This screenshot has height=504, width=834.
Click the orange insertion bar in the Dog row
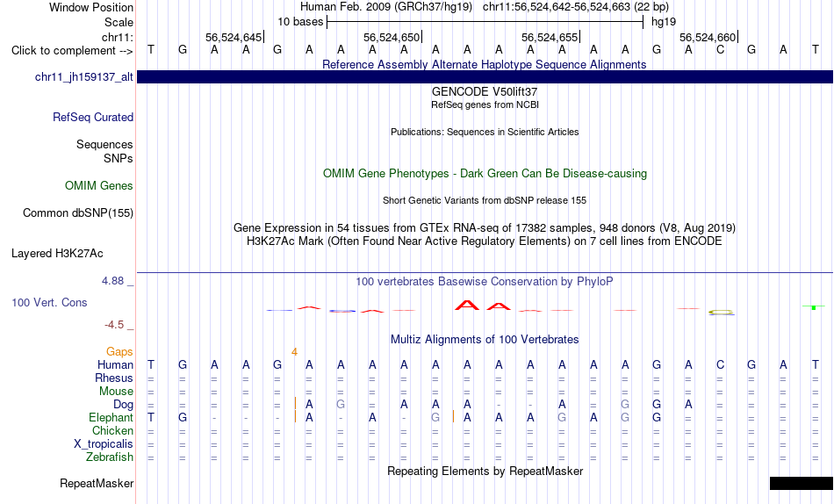295,403
